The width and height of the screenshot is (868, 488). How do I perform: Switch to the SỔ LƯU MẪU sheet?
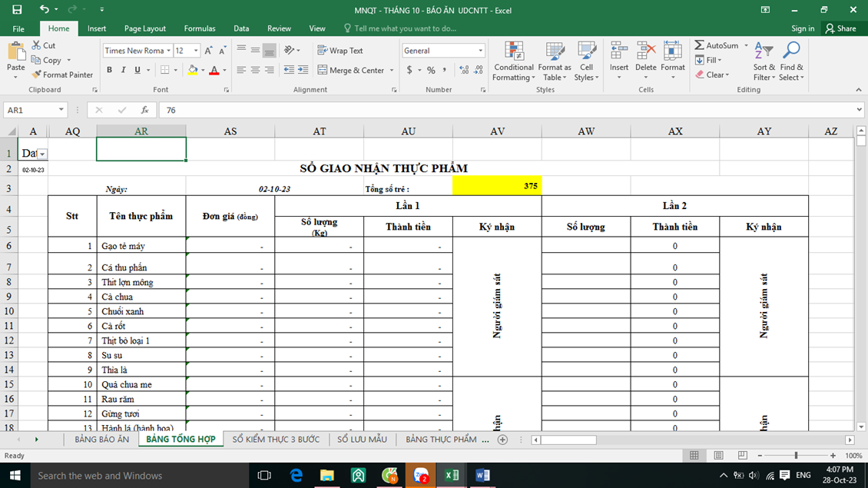coord(362,440)
